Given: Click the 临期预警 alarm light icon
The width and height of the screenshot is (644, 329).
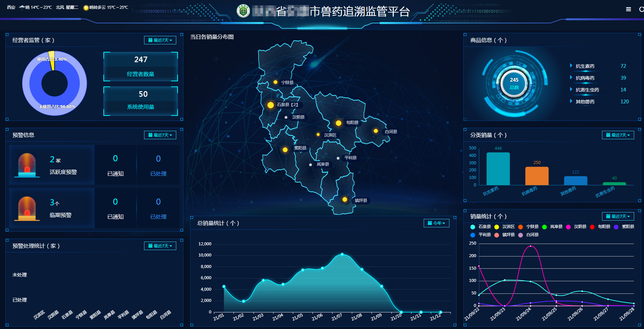Looking at the screenshot, I should 27,208.
